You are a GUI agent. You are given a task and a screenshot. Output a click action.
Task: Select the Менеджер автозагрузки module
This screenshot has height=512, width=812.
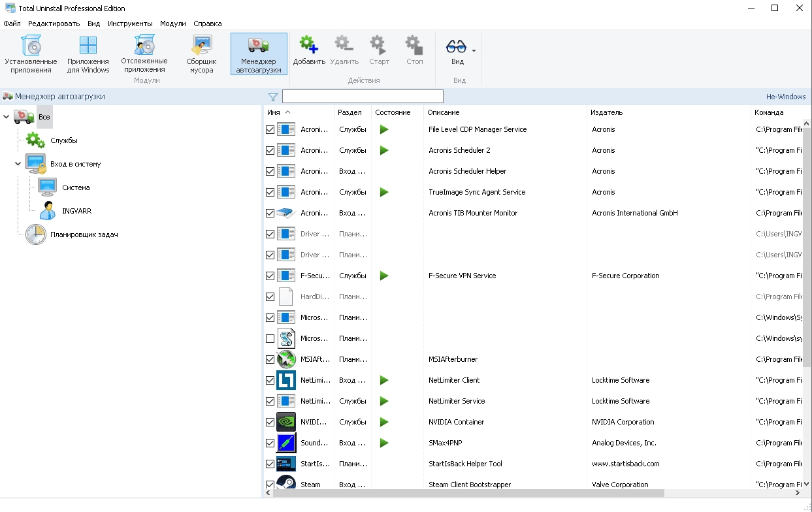259,54
